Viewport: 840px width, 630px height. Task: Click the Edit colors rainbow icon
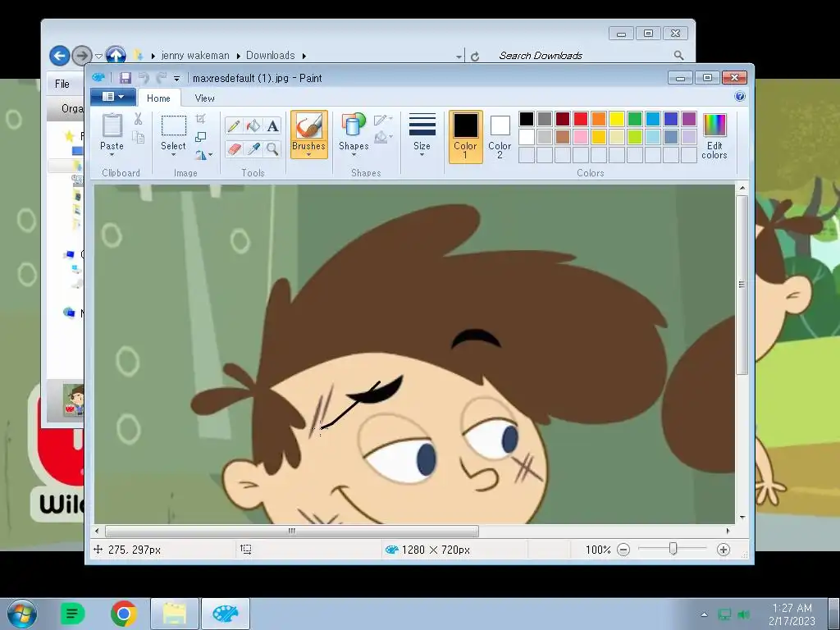point(714,126)
